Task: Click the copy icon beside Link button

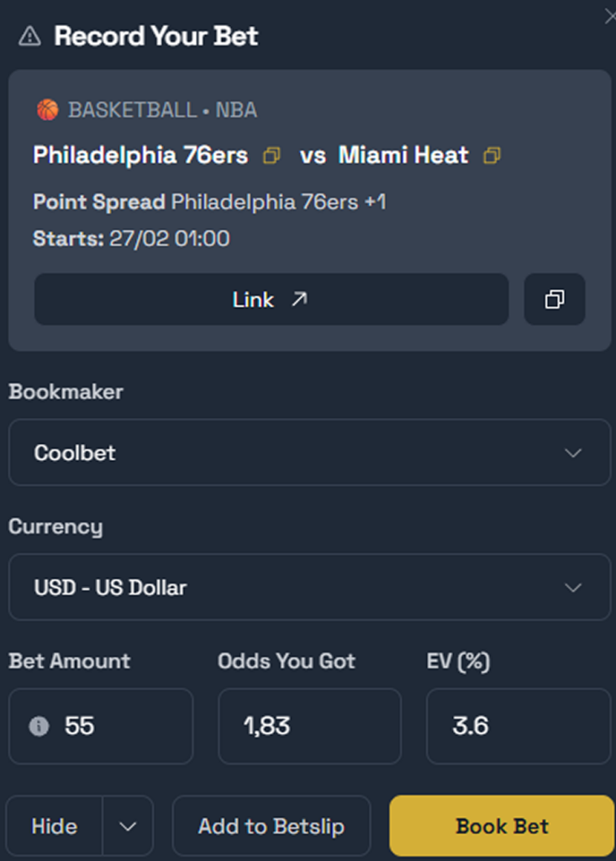Action: 555,299
